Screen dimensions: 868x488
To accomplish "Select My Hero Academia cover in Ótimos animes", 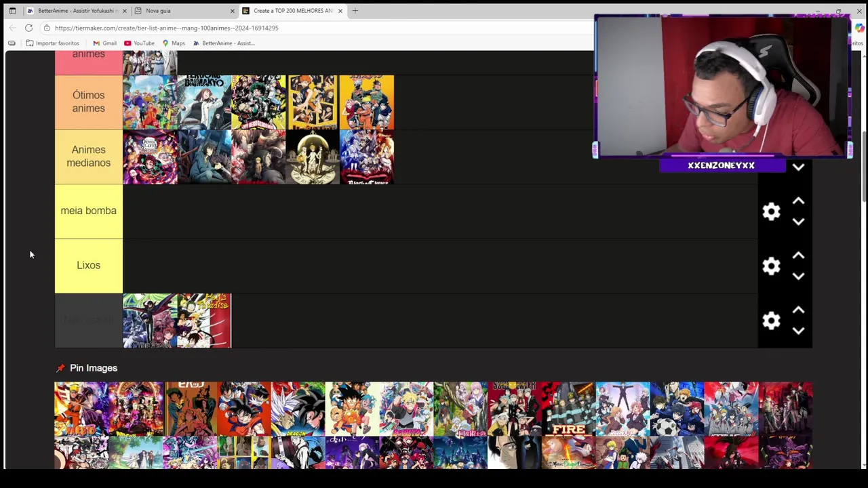I will pos(258,102).
